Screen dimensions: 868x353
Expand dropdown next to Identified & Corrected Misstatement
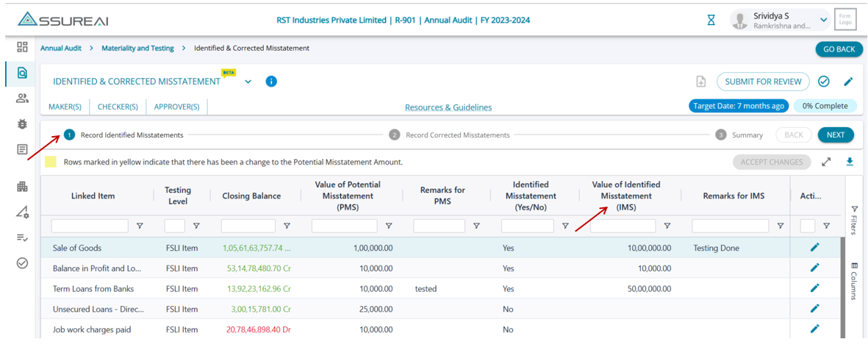pos(248,82)
